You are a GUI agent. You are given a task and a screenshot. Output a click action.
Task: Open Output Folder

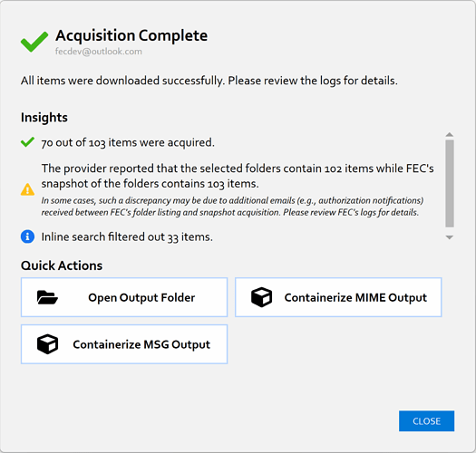(x=124, y=297)
